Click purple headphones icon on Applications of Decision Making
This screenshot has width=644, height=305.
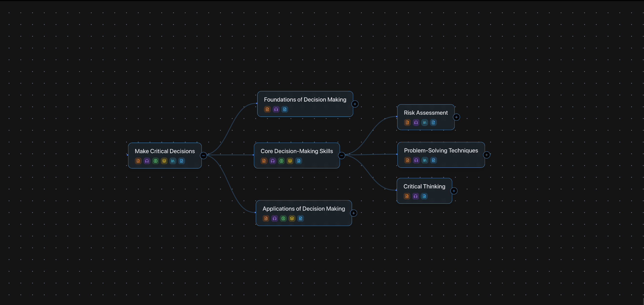point(275,218)
